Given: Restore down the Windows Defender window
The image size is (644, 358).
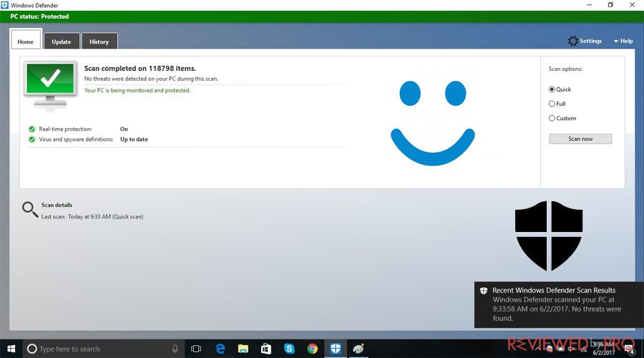Looking at the screenshot, I should pyautogui.click(x=610, y=5).
